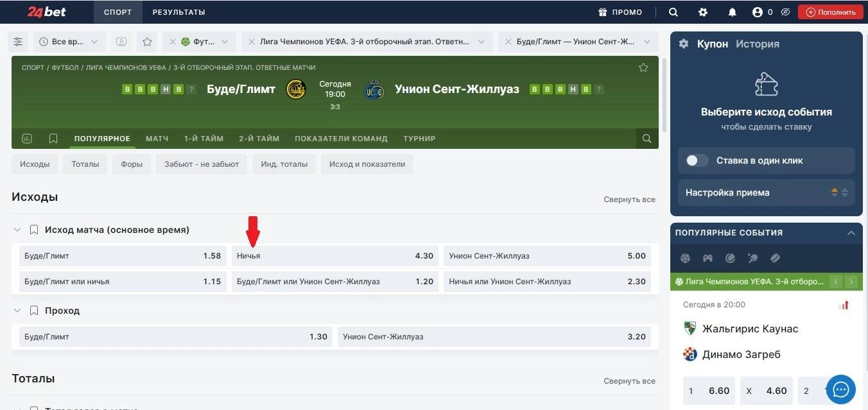Open match statistics chart icon
This screenshot has width=868, height=410.
(27, 139)
